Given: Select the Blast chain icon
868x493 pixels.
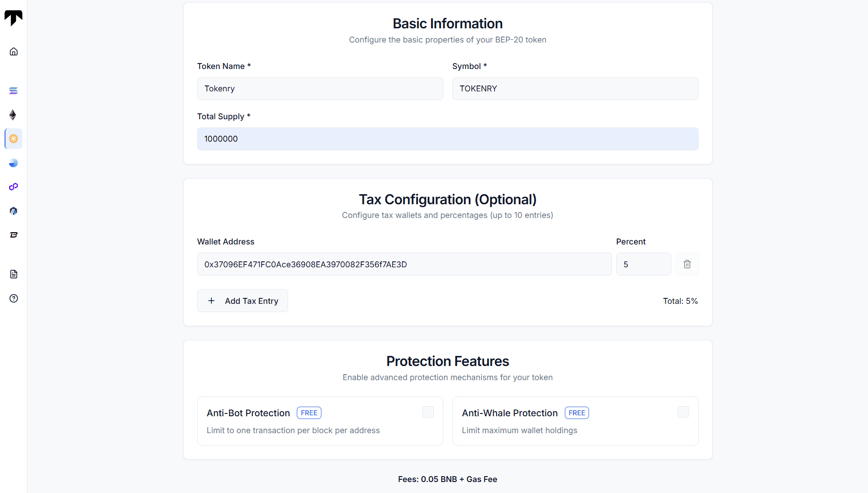Looking at the screenshot, I should click(14, 235).
